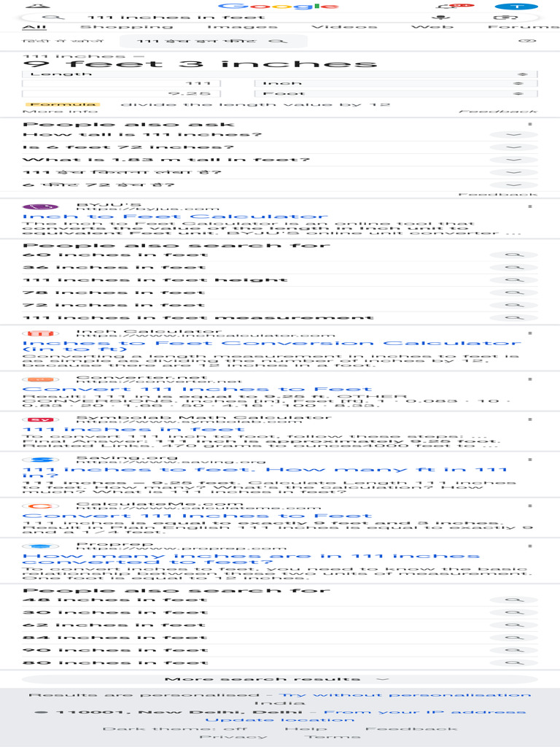The height and width of the screenshot is (747, 560).
Task: Open the account avatar labeled T
Action: pos(516,6)
